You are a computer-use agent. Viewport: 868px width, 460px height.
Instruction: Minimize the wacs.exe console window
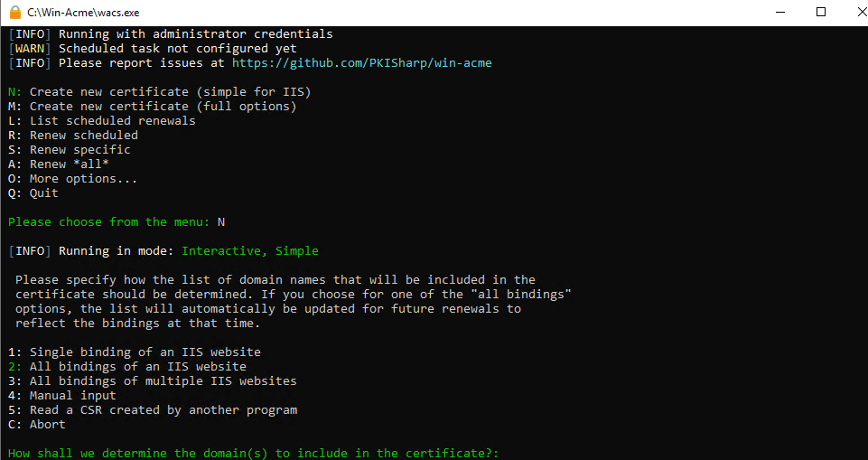click(780, 12)
